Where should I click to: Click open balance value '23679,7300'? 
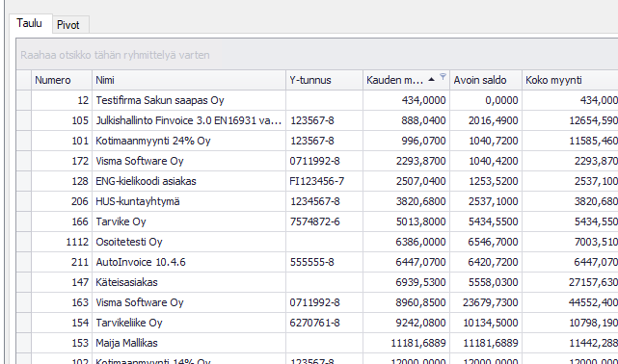486,302
